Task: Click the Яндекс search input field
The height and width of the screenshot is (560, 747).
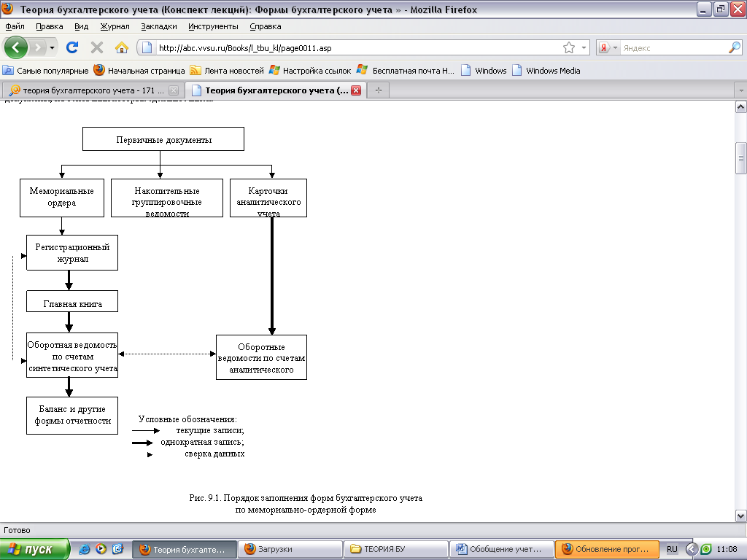Action: 673,47
